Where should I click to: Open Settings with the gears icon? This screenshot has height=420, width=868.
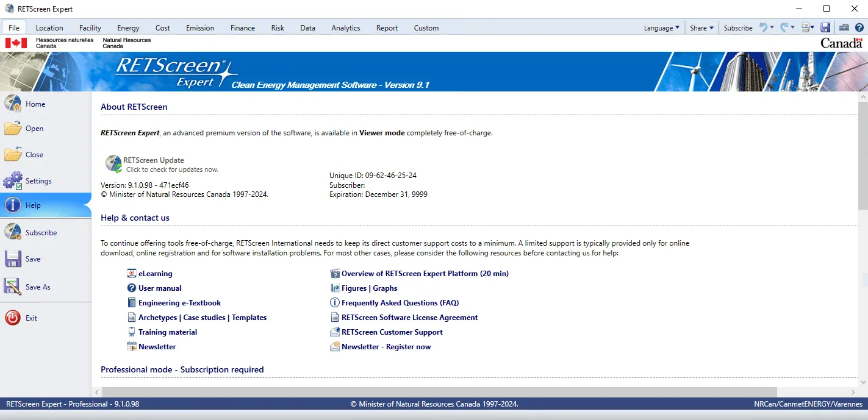click(x=13, y=181)
